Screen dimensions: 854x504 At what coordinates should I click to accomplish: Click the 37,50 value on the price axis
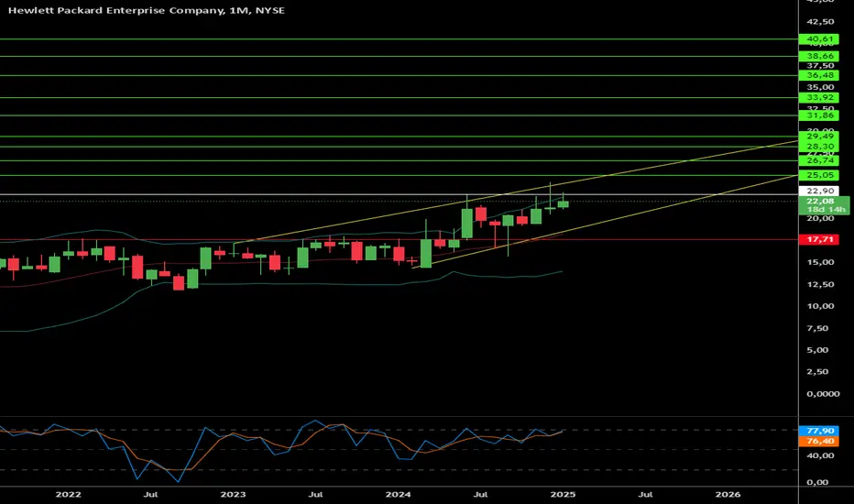pos(820,65)
